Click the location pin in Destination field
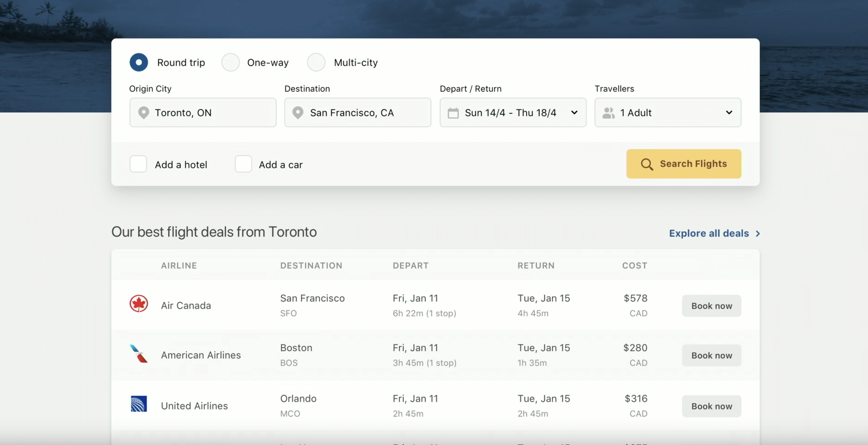868x445 pixels. (298, 113)
